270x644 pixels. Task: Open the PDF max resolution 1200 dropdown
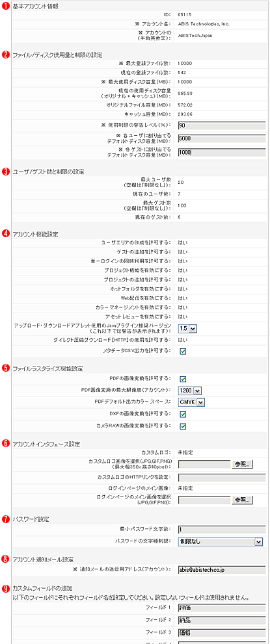[190, 391]
